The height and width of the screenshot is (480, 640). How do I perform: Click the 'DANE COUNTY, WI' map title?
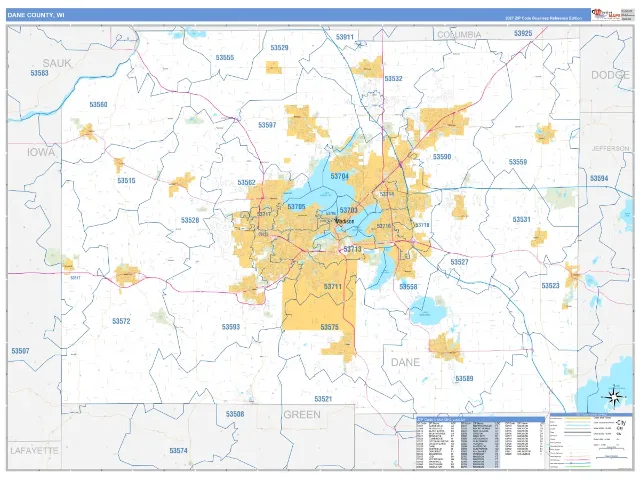(36, 15)
